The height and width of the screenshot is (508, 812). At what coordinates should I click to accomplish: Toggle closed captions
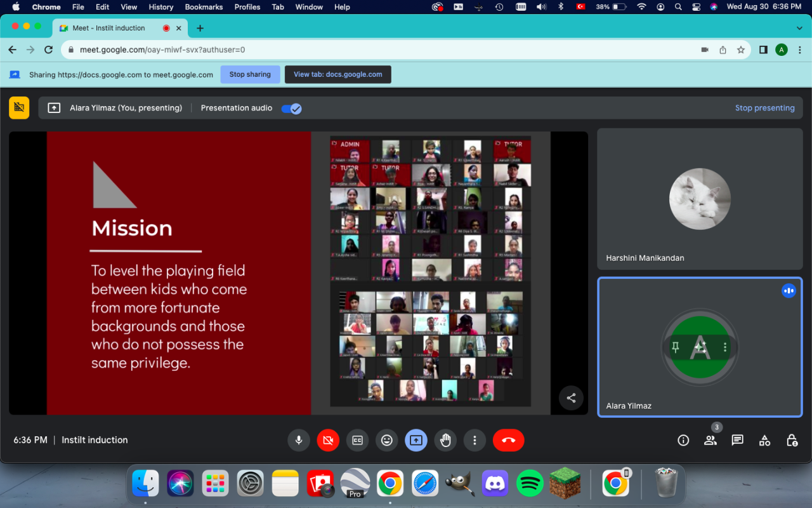tap(357, 440)
